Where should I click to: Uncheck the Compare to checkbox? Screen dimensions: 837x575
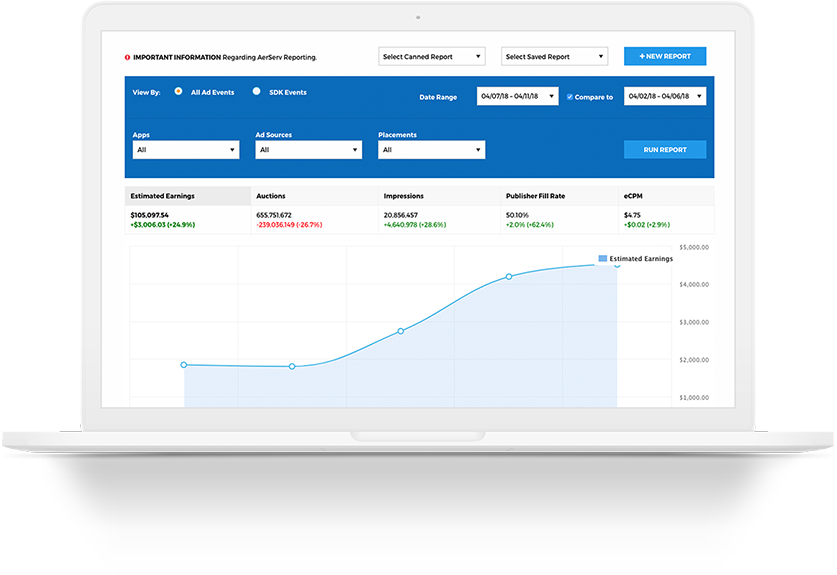(570, 97)
